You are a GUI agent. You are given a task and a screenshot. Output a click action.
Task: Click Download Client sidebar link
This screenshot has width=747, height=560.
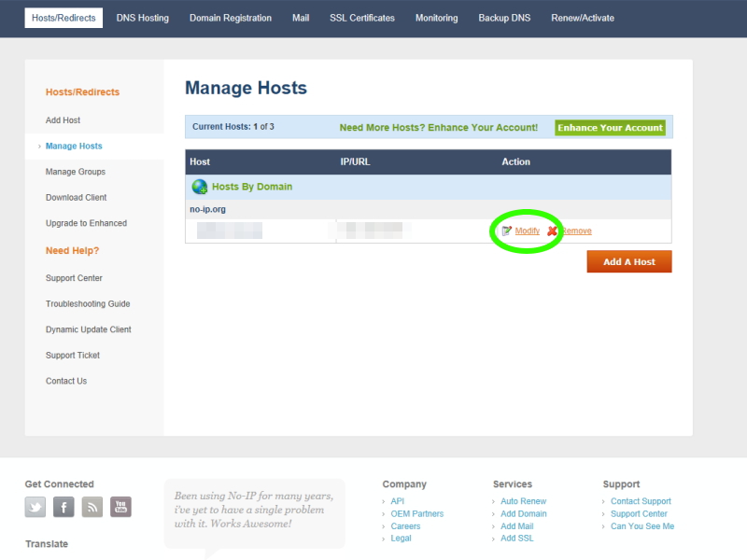(77, 198)
